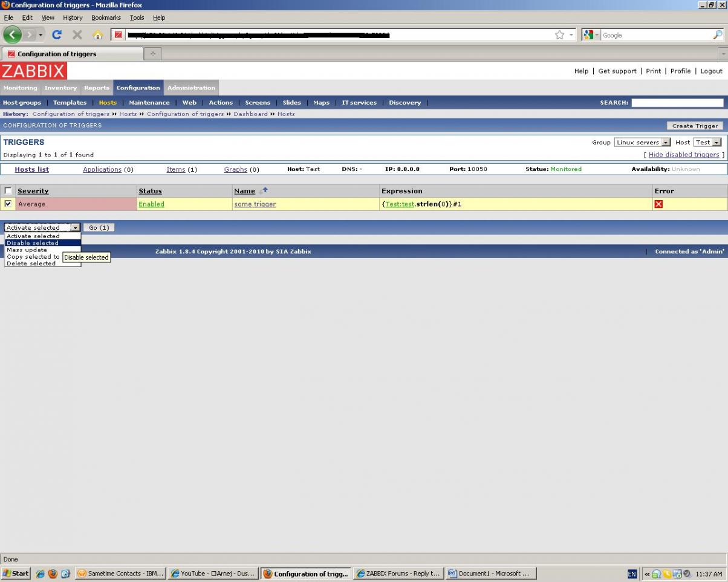Open the History menu in the menu bar
The image size is (728, 582).
coord(73,18)
